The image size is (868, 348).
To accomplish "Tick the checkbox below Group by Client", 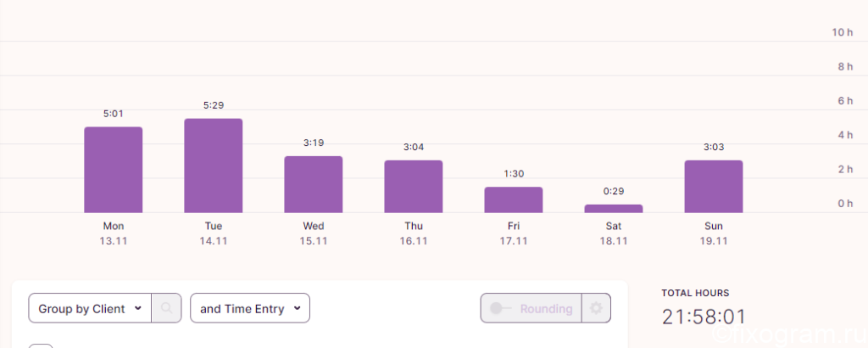I will [x=41, y=345].
